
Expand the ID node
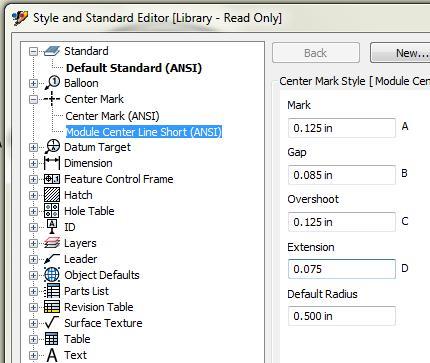click(x=33, y=227)
